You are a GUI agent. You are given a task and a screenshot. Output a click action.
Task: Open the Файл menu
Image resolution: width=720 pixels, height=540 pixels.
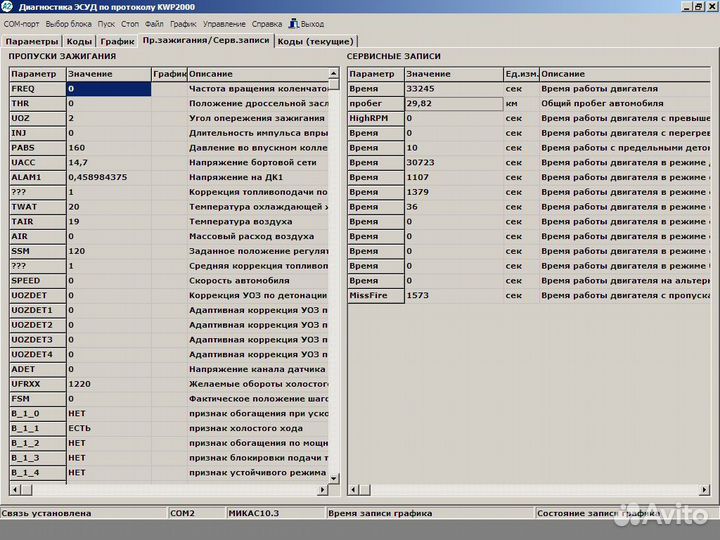[x=154, y=23]
